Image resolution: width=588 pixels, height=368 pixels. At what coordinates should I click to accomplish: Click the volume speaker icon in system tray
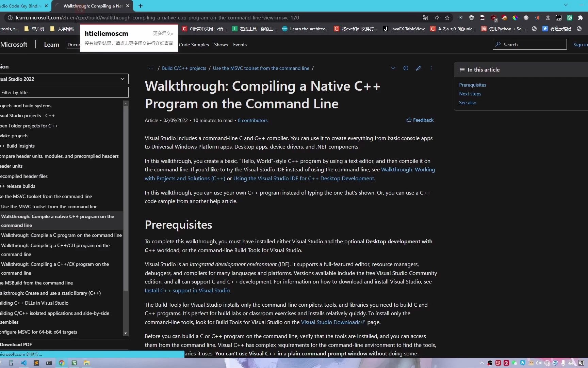[x=539, y=363]
